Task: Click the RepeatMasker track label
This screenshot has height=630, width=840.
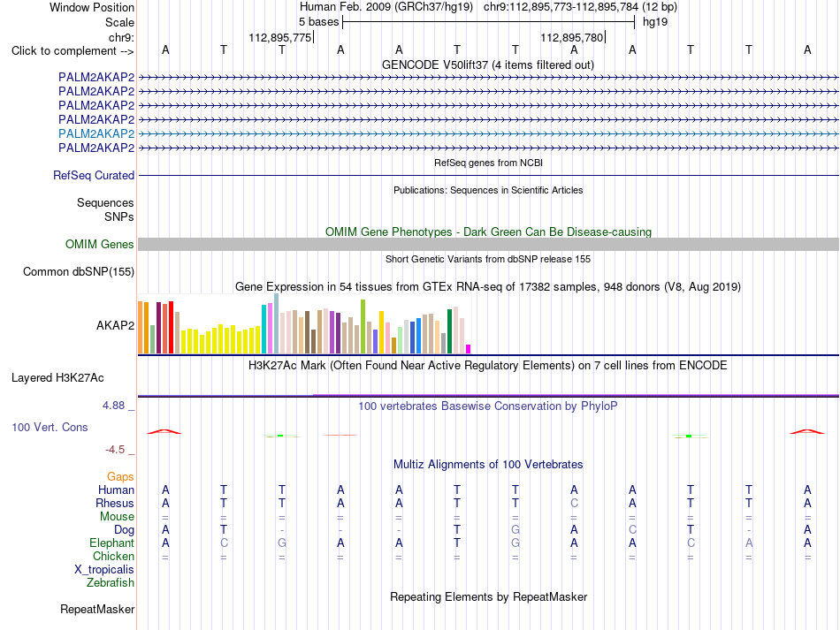Action: click(97, 609)
